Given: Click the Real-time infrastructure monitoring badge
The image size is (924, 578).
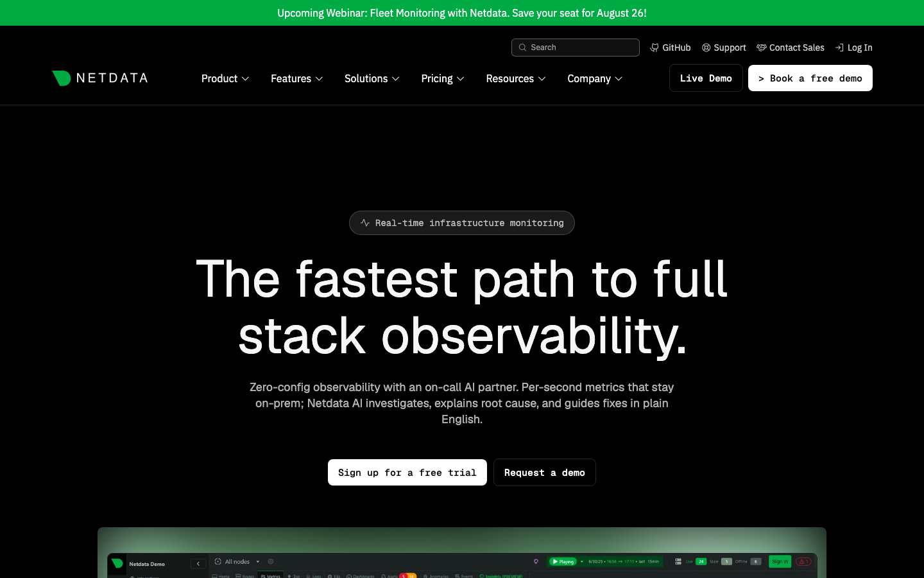Looking at the screenshot, I should (x=462, y=223).
